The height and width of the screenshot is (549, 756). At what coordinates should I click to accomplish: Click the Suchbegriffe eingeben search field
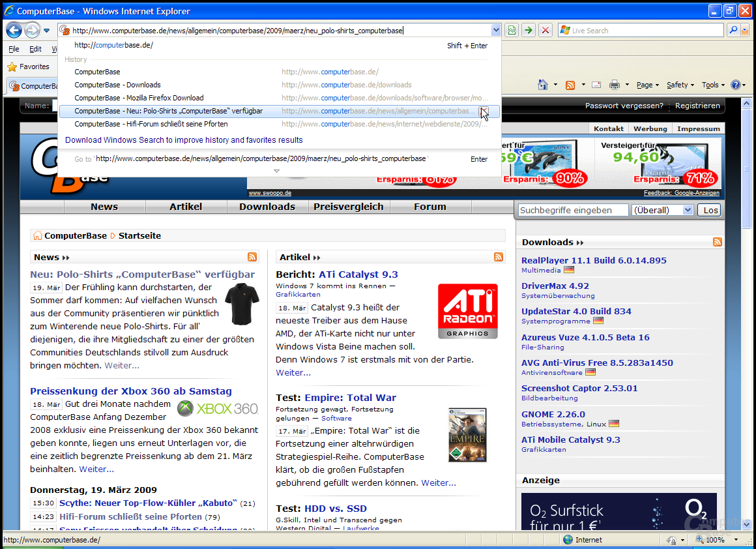pos(574,211)
